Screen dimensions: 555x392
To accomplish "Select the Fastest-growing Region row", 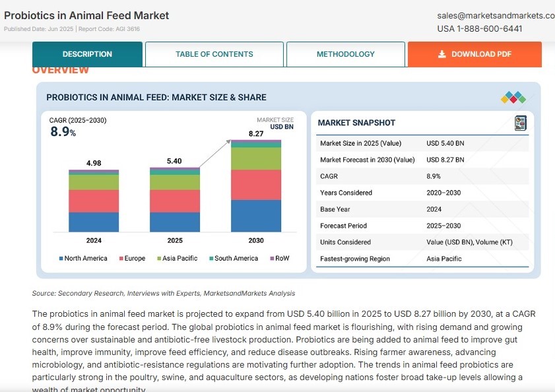I will click(x=422, y=259).
